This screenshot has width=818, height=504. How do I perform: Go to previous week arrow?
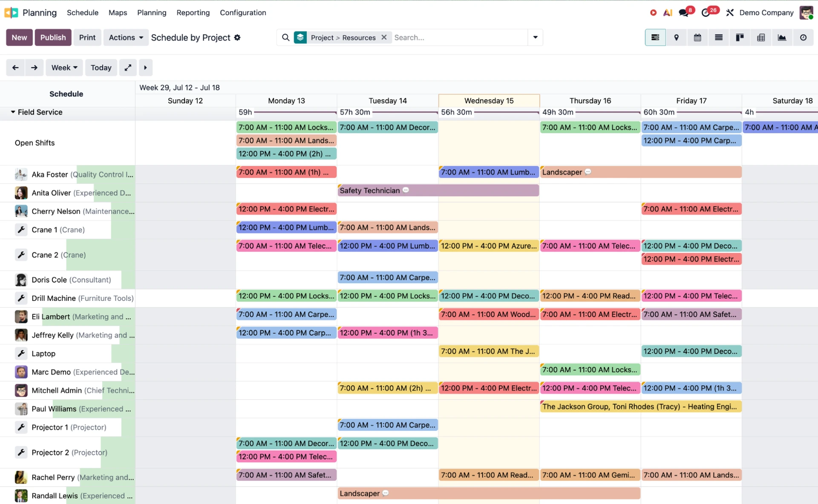15,67
